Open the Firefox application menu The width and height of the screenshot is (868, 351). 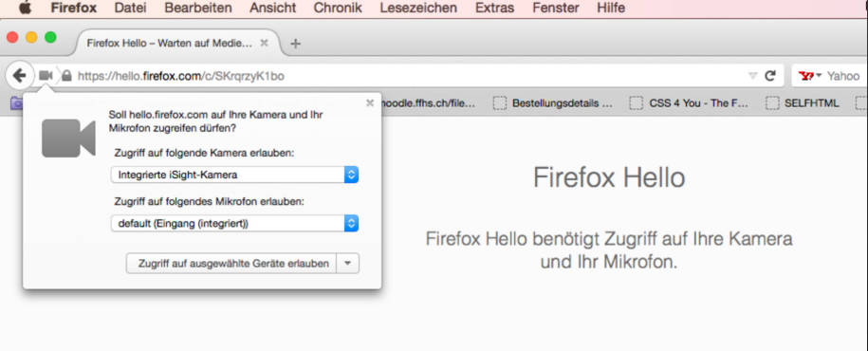click(74, 8)
